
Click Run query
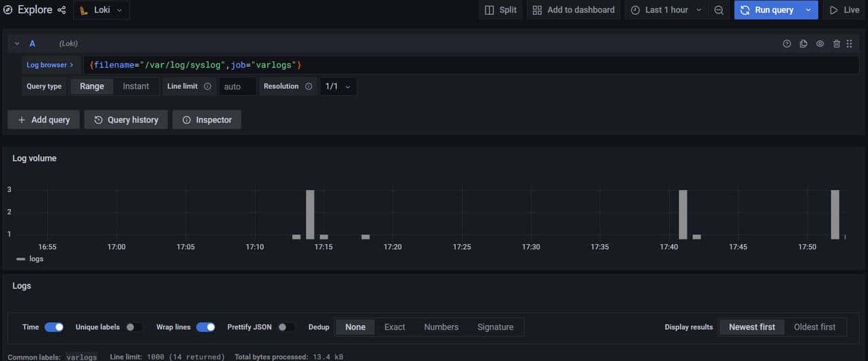766,10
